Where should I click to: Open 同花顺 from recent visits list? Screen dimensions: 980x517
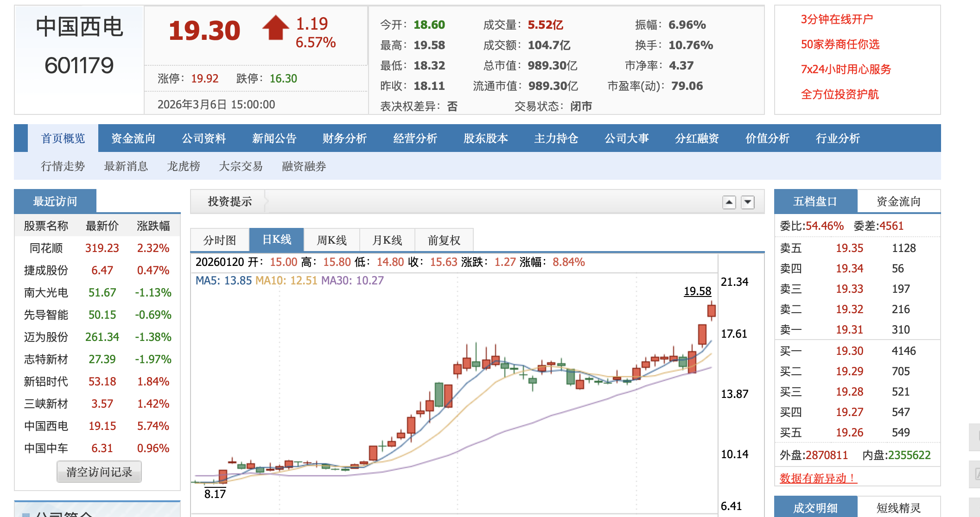tap(46, 248)
